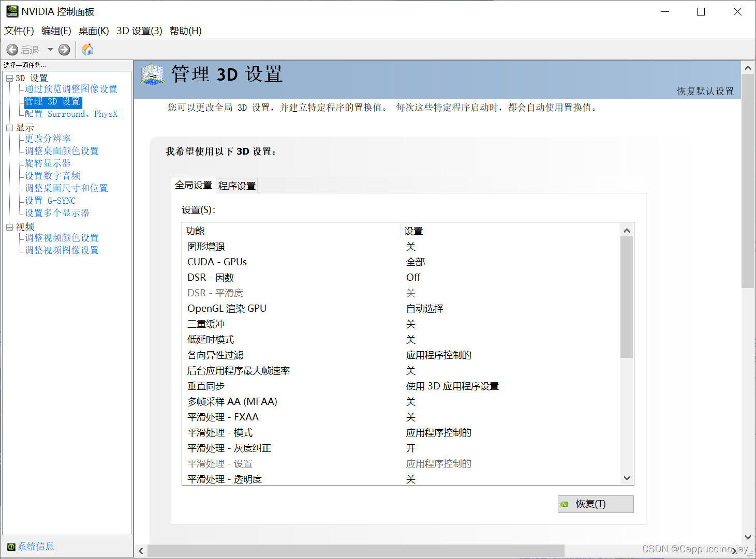
Task: Click the Home icon in toolbar
Action: (x=88, y=49)
